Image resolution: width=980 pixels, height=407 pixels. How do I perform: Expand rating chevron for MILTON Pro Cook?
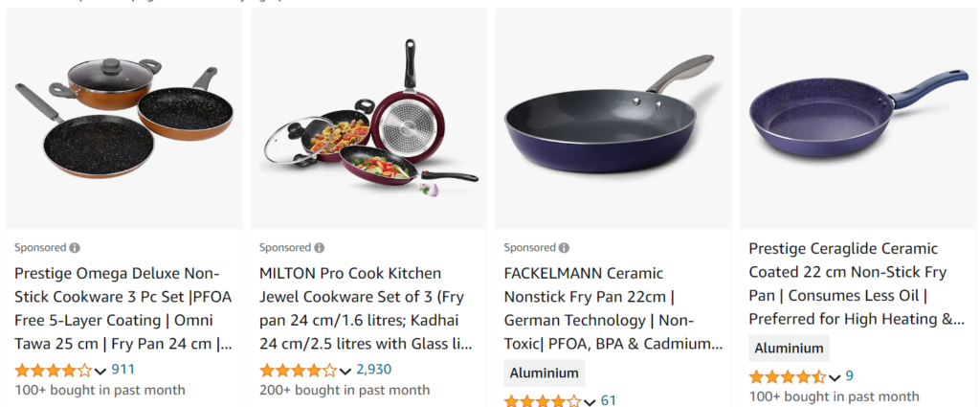pos(346,371)
